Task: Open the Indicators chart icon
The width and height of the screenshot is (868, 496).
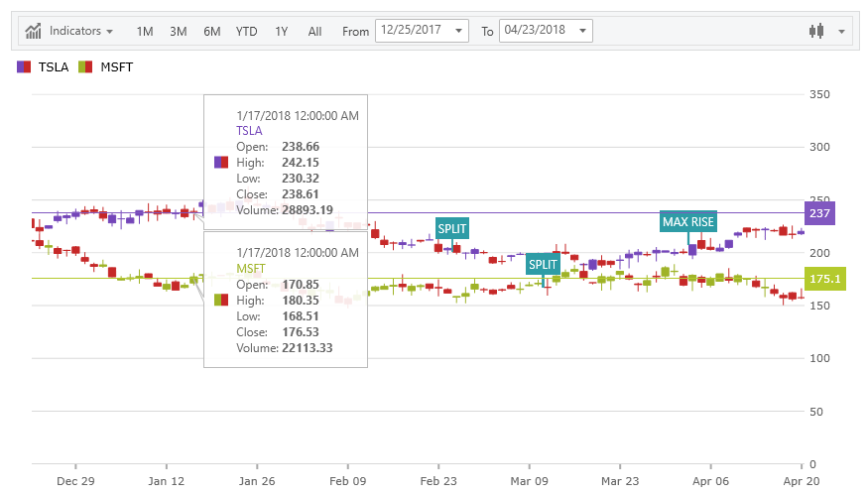Action: (x=33, y=31)
